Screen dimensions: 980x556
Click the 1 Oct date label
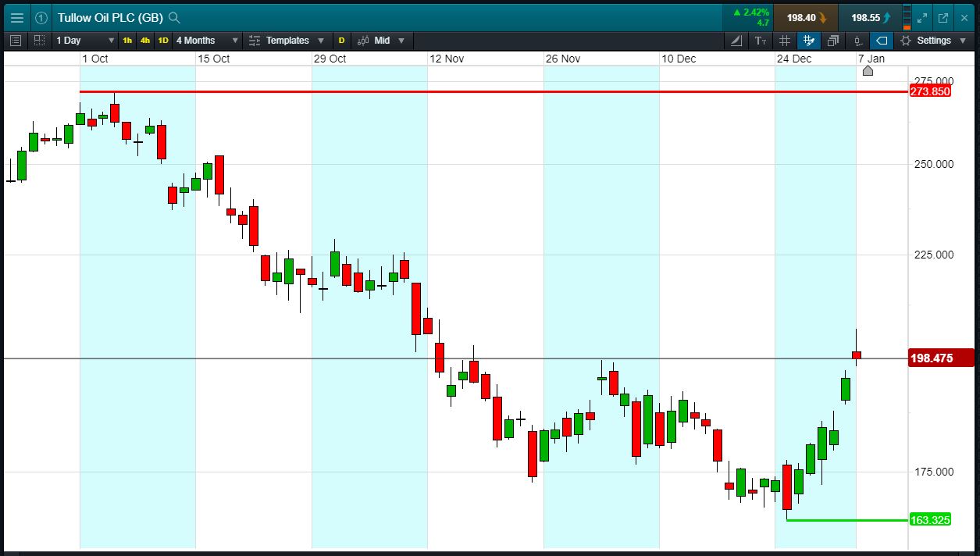coord(95,59)
